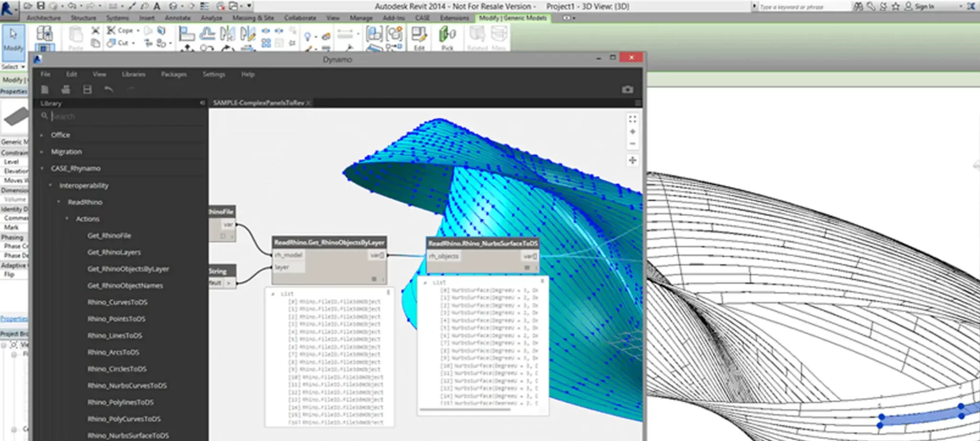The height and width of the screenshot is (441, 980).
Task: Click the Align tool icon in Revit ribbon
Action: coord(187,33)
